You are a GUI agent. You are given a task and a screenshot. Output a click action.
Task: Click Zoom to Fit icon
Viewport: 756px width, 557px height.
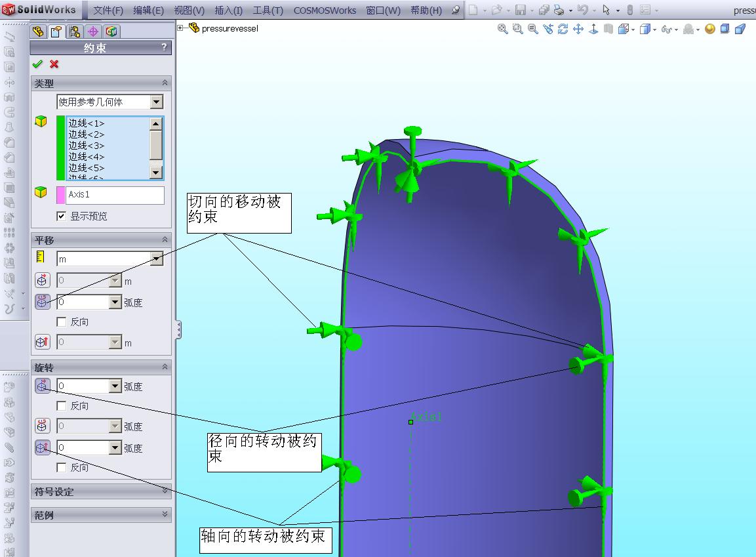tap(502, 29)
